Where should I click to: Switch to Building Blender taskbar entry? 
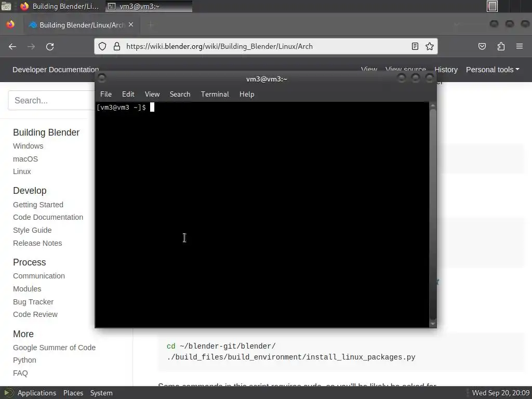(59, 6)
